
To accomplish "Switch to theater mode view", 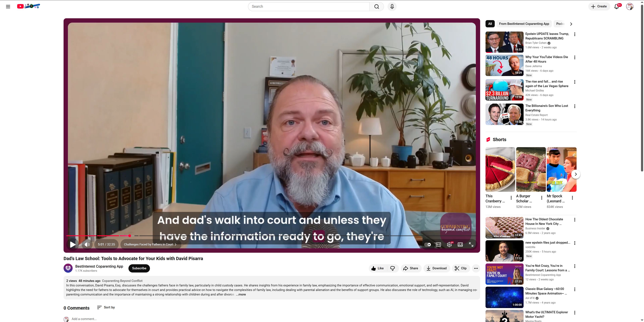I will click(x=460, y=244).
